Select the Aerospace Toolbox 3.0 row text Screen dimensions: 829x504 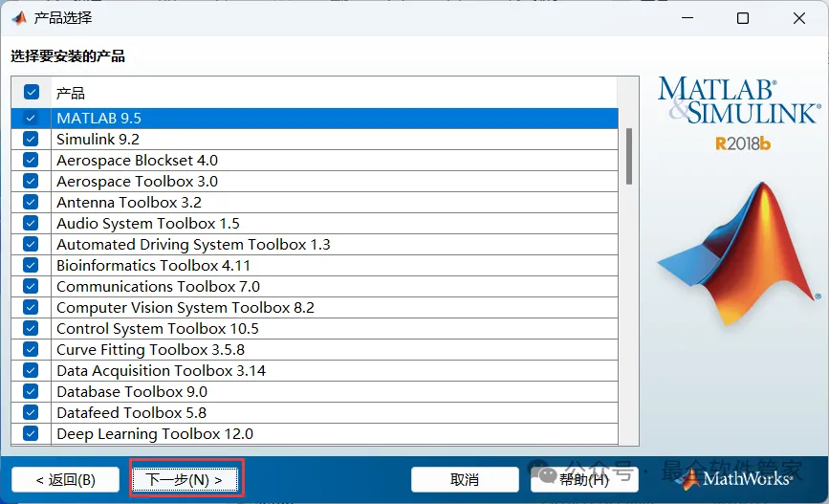(137, 182)
